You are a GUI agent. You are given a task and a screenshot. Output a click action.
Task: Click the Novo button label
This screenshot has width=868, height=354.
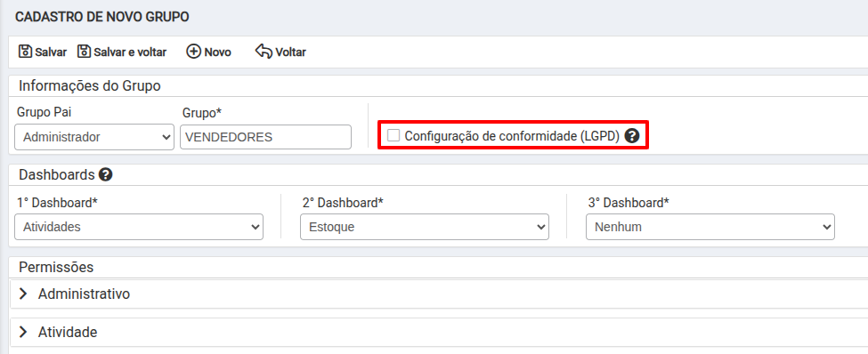click(x=217, y=52)
